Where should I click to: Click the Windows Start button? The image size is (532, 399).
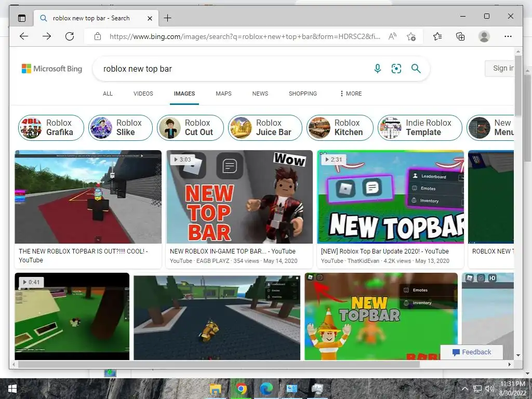[12, 389]
